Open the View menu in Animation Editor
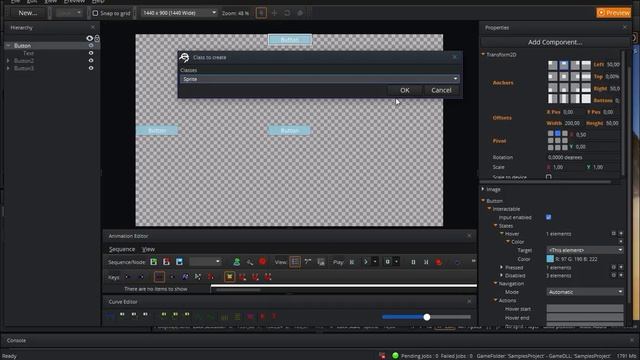Viewport: 640px width, 360px height. pos(148,249)
